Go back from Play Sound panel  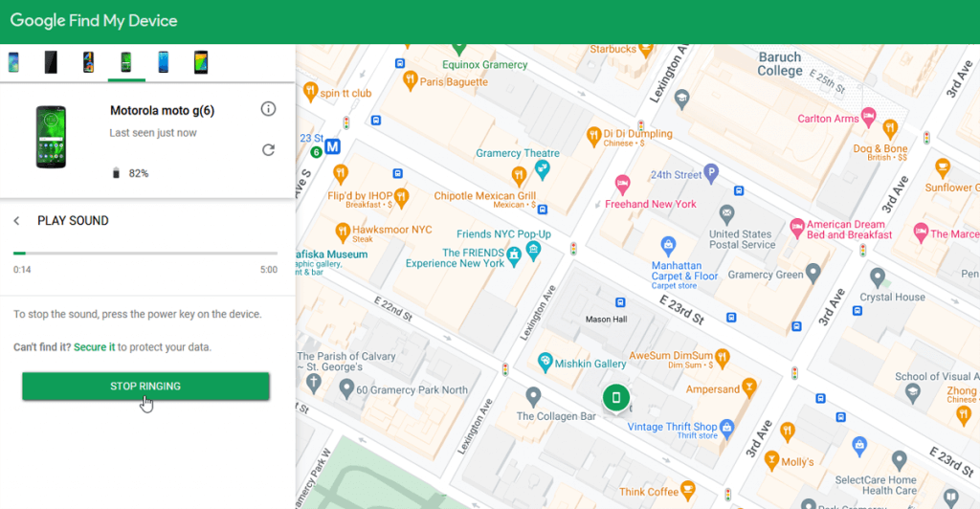16,221
